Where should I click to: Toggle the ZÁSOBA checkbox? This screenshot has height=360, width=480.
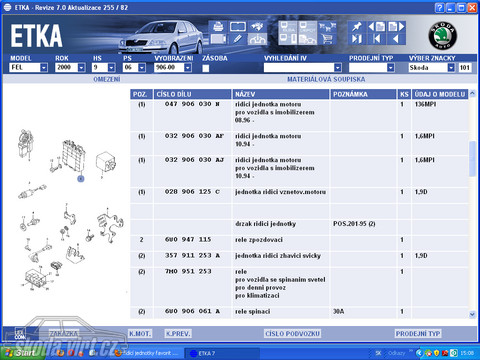click(206, 68)
